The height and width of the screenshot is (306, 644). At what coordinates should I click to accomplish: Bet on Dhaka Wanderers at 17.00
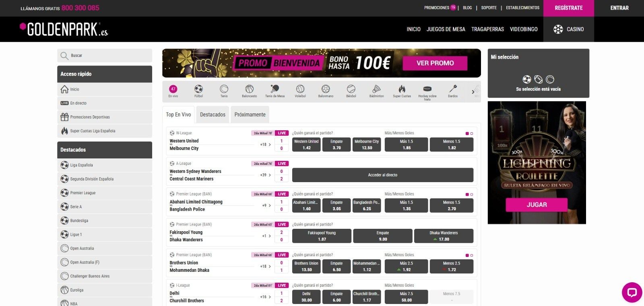[x=444, y=236]
